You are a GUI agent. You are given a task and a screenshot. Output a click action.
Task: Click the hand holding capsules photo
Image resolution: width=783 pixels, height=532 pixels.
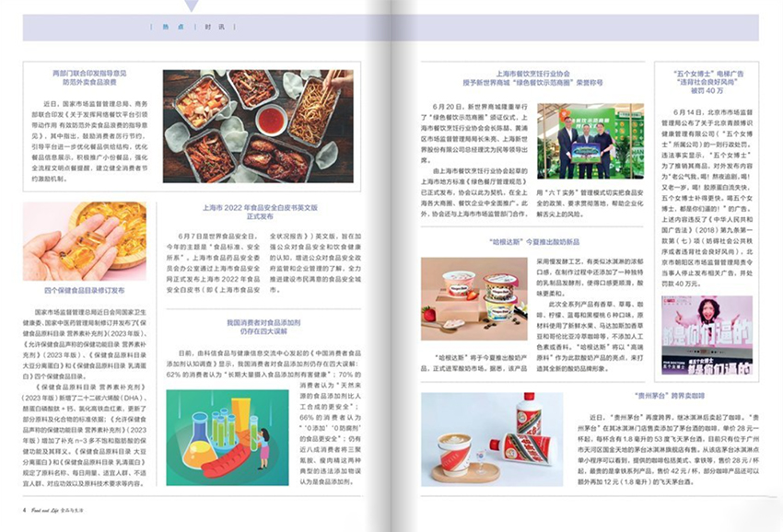[85, 241]
